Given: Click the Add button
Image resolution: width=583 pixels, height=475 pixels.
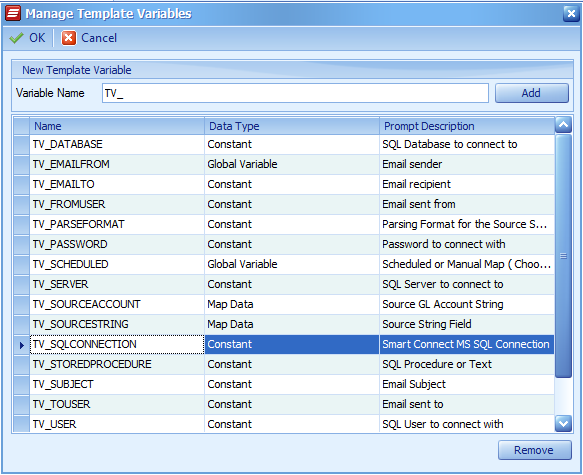Looking at the screenshot, I should pos(532,93).
